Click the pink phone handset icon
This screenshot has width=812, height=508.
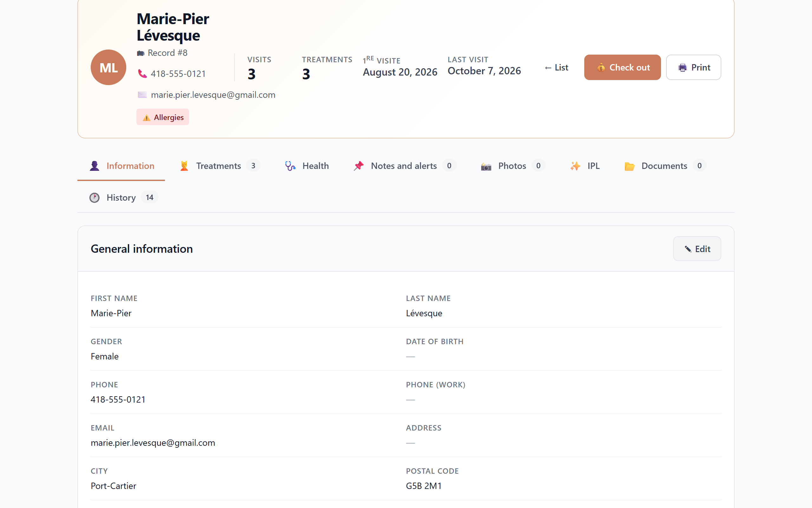(142, 74)
